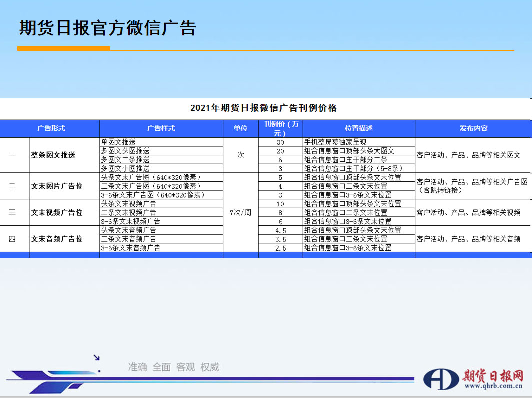The height and width of the screenshot is (398, 532).
Task: Select the 广告形式 column header
Action: click(50, 128)
